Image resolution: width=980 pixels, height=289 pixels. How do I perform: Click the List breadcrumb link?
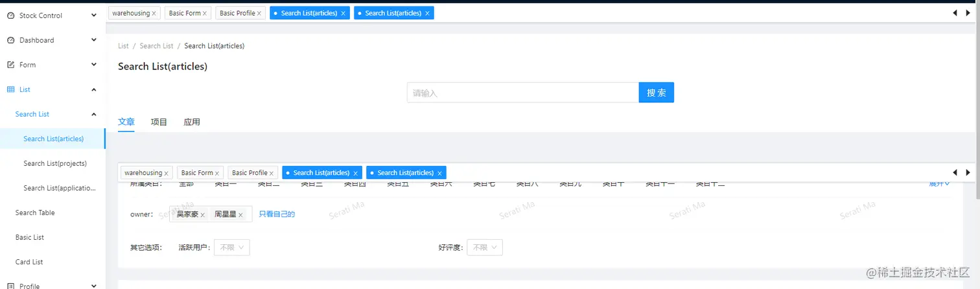point(123,46)
